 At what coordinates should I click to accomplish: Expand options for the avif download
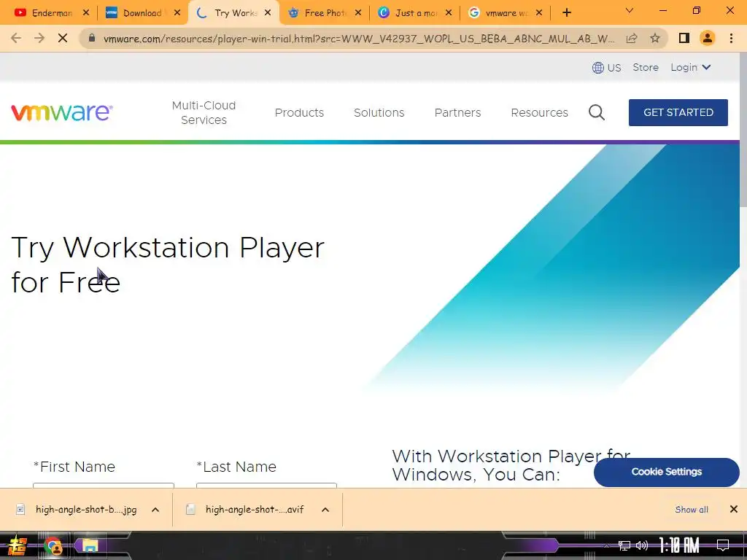325,510
